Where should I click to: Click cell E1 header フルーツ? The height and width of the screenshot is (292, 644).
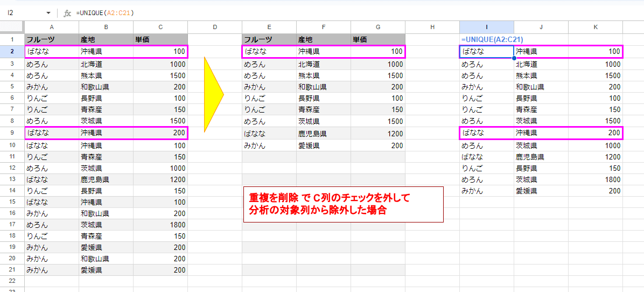point(269,39)
